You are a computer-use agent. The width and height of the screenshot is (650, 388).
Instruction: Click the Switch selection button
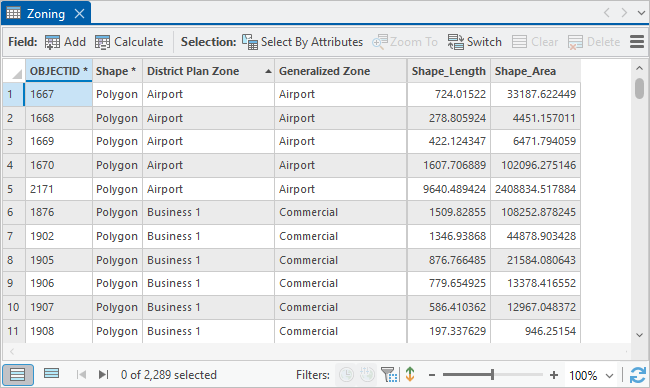(475, 42)
